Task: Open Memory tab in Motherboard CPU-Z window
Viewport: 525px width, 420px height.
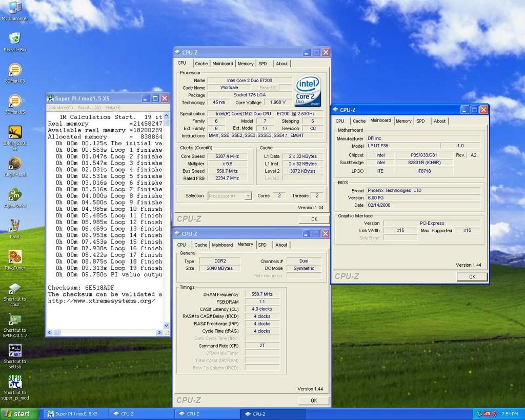Action: tap(403, 121)
